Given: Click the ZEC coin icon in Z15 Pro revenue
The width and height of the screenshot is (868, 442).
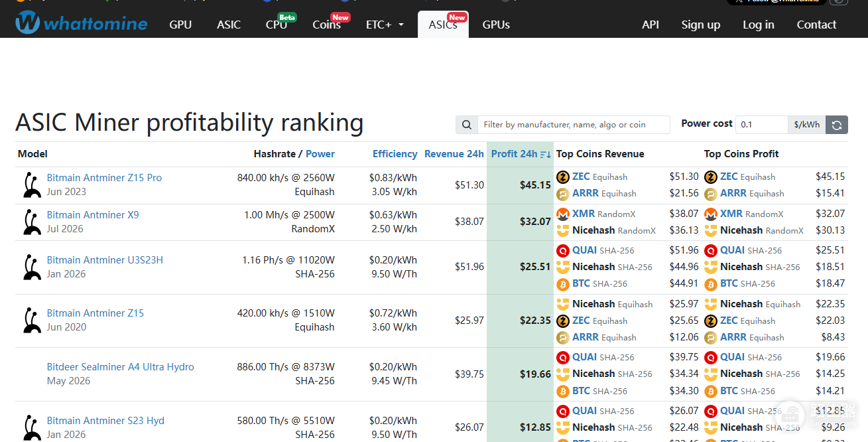Looking at the screenshot, I should coord(563,177).
